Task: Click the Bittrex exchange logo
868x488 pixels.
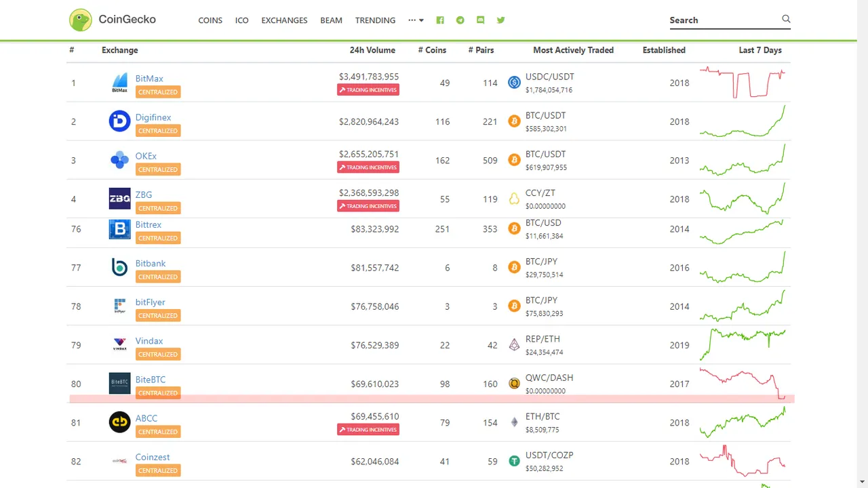Action: click(x=120, y=229)
